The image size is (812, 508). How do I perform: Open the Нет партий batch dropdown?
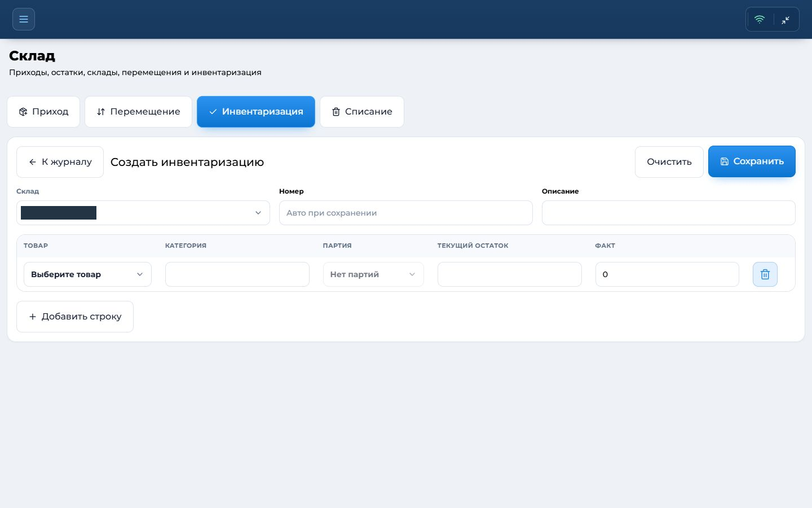tap(373, 274)
